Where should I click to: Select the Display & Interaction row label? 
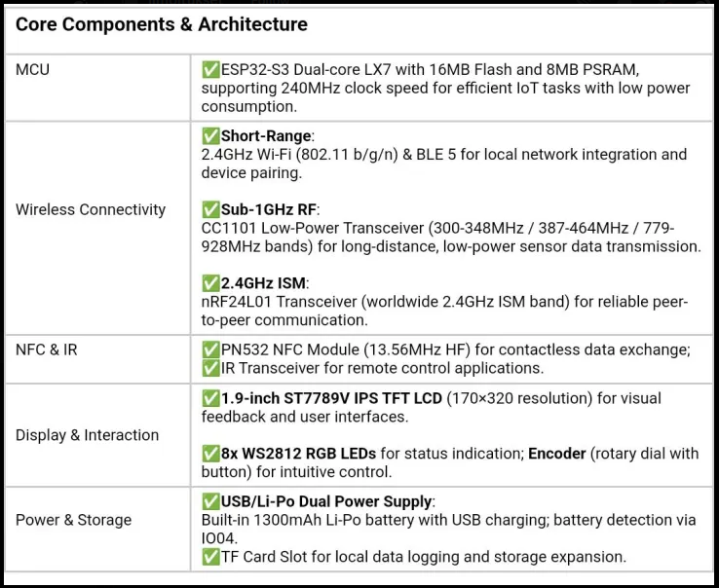pos(87,435)
